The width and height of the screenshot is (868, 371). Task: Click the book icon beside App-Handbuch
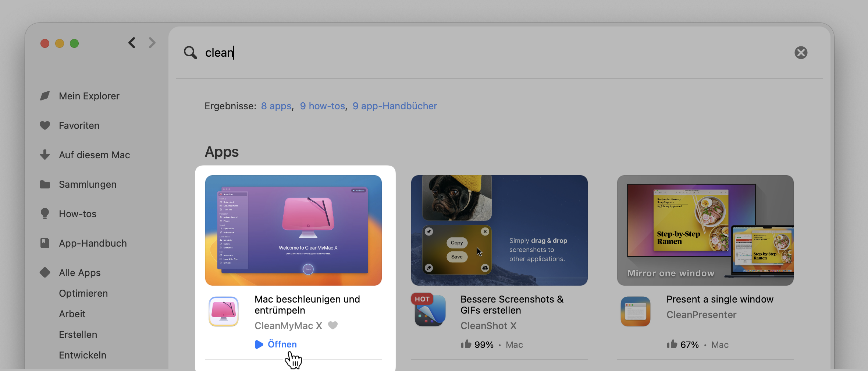(45, 243)
